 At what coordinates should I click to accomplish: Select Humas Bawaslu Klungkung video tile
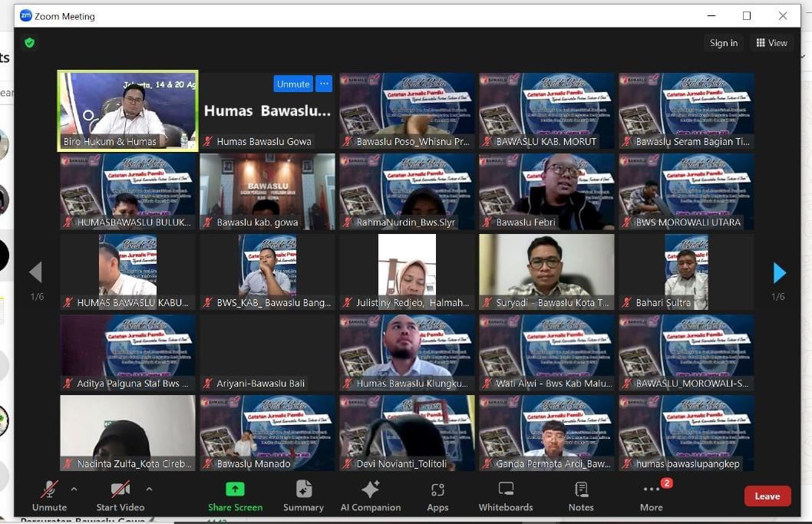pyautogui.click(x=407, y=353)
